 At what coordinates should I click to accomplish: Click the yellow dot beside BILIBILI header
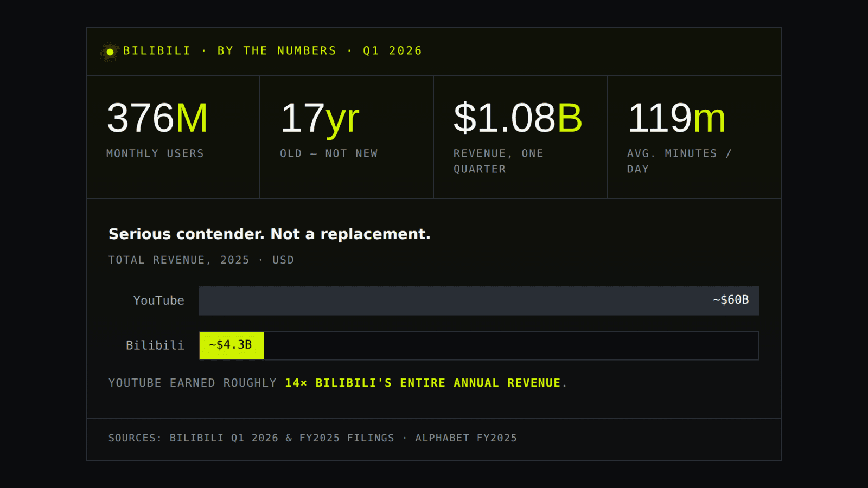110,52
